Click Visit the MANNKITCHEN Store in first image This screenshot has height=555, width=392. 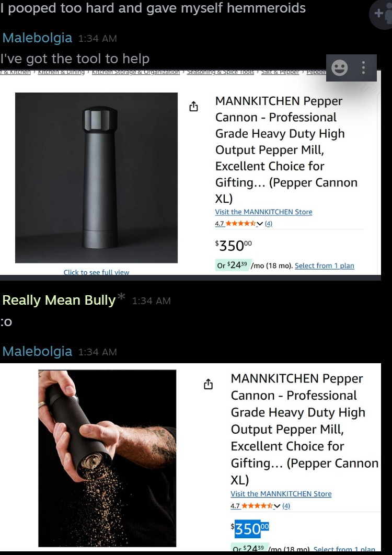tap(263, 212)
